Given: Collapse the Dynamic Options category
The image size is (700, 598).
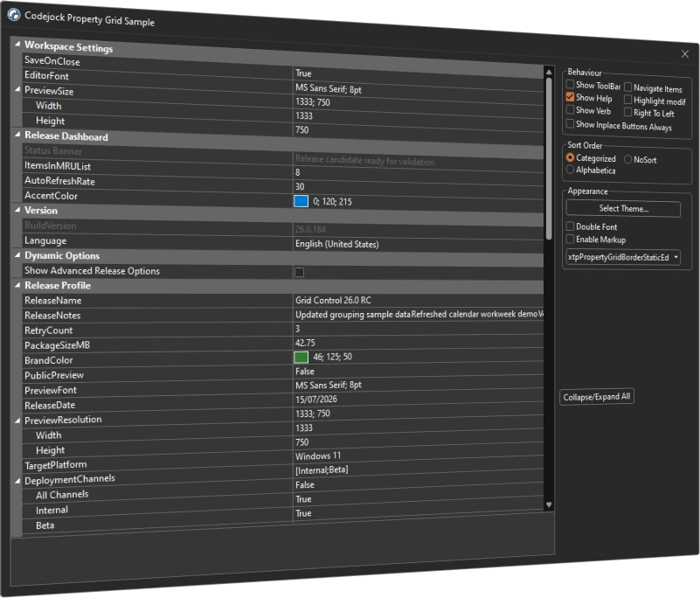Looking at the screenshot, I should [x=17, y=255].
